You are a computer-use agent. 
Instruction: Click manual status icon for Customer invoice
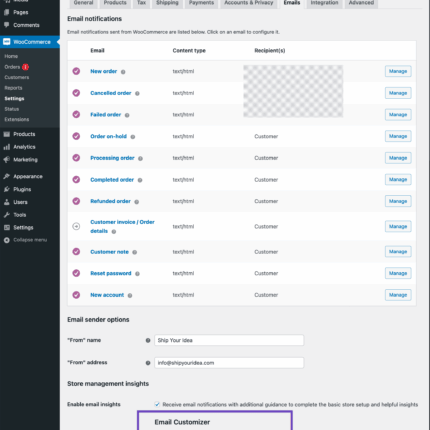click(76, 226)
